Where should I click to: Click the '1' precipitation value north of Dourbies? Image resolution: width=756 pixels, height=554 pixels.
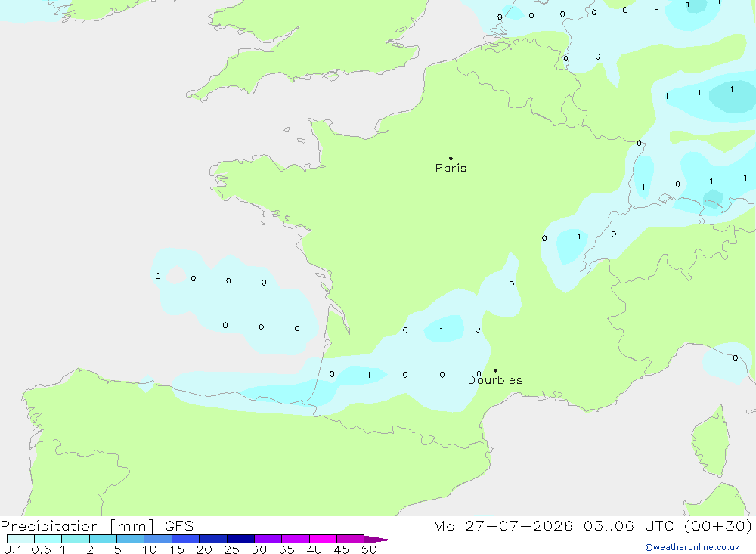pos(442,330)
